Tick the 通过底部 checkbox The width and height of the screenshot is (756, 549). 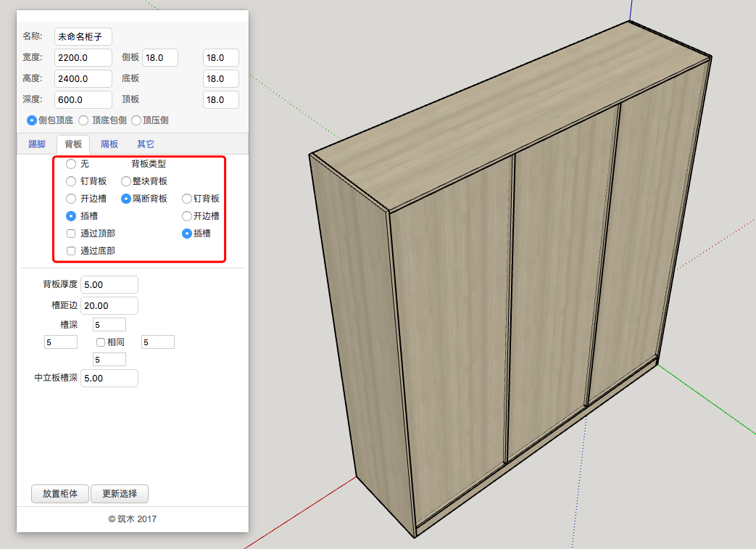tap(71, 251)
